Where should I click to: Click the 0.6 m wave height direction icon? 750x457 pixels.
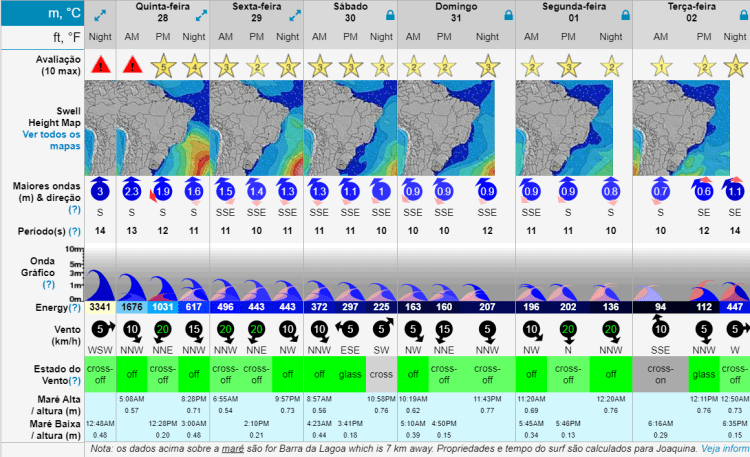(703, 189)
